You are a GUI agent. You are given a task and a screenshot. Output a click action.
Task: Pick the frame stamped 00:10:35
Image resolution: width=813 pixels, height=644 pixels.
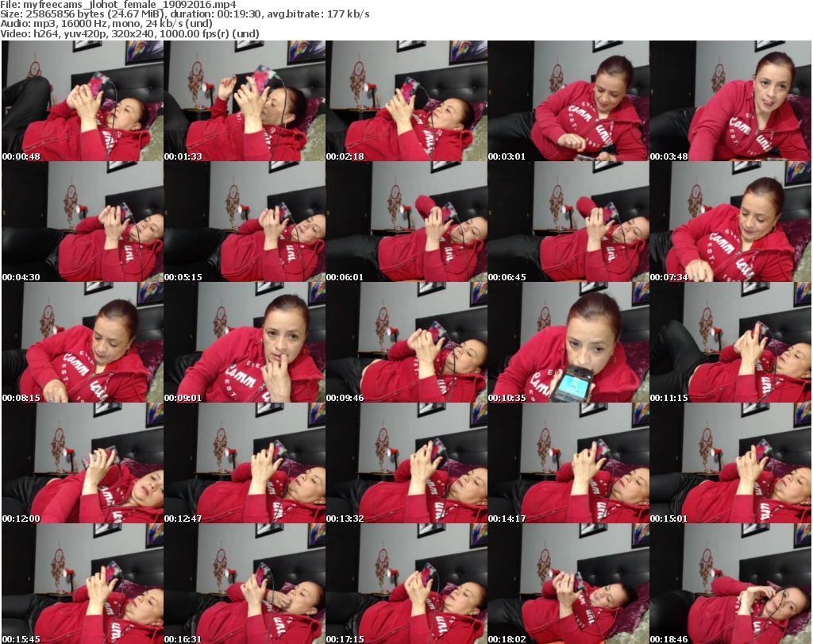568,342
